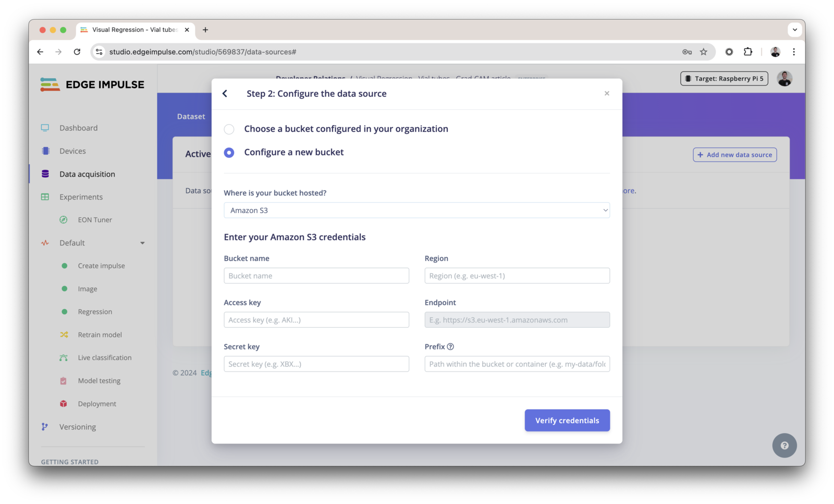Open Devices in the sidebar
This screenshot has height=504, width=834.
[x=72, y=151]
